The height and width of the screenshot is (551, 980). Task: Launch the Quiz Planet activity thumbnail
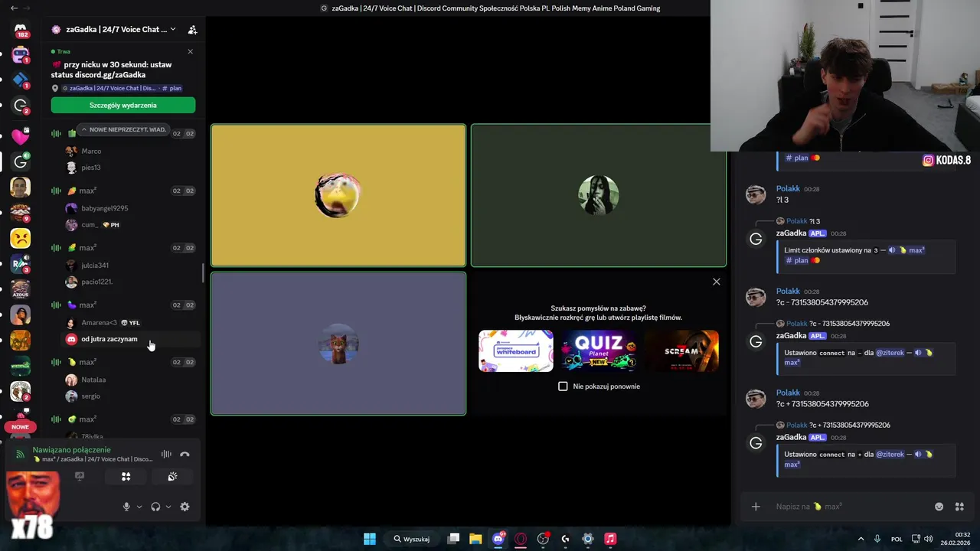[599, 351]
